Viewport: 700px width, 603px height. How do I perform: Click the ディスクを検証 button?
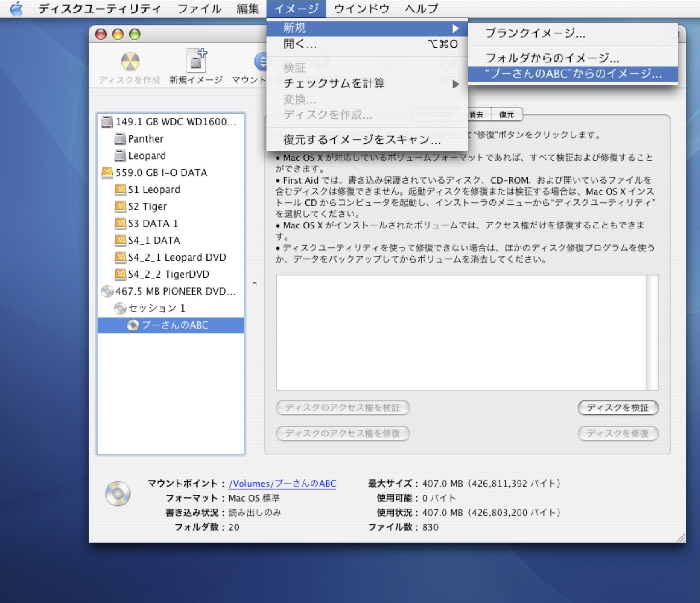coord(617,408)
